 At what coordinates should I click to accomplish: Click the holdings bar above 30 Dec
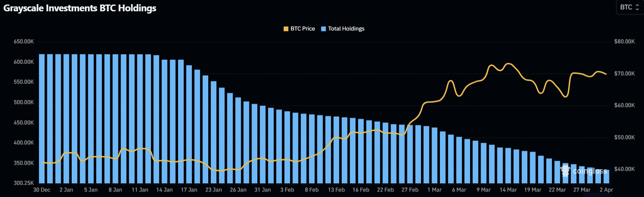(42, 119)
